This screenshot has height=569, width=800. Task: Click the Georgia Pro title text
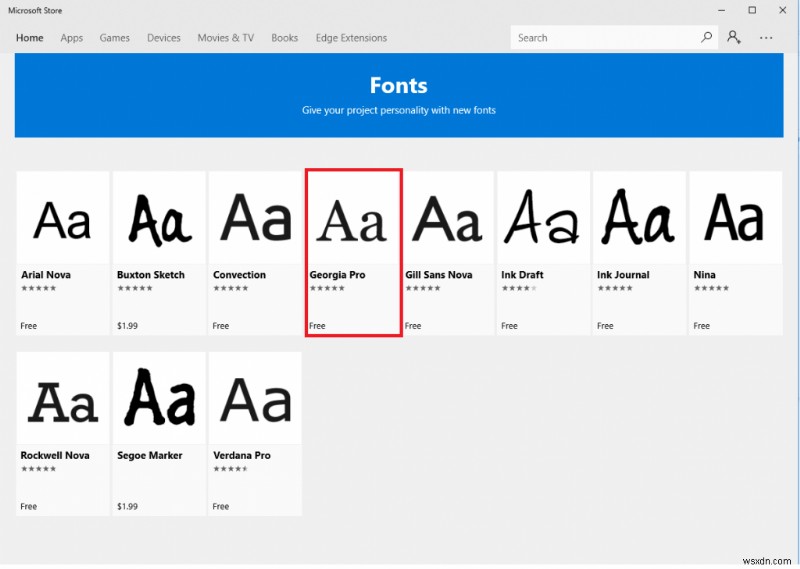coord(337,275)
